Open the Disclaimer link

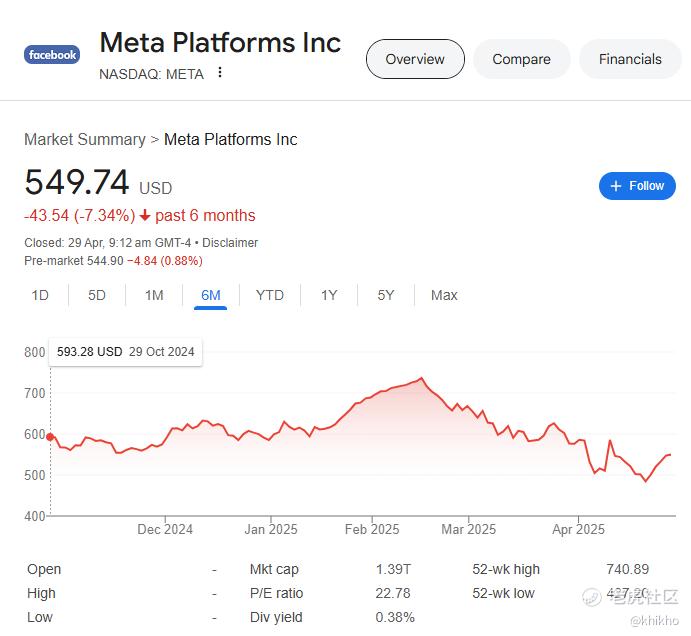coord(230,243)
